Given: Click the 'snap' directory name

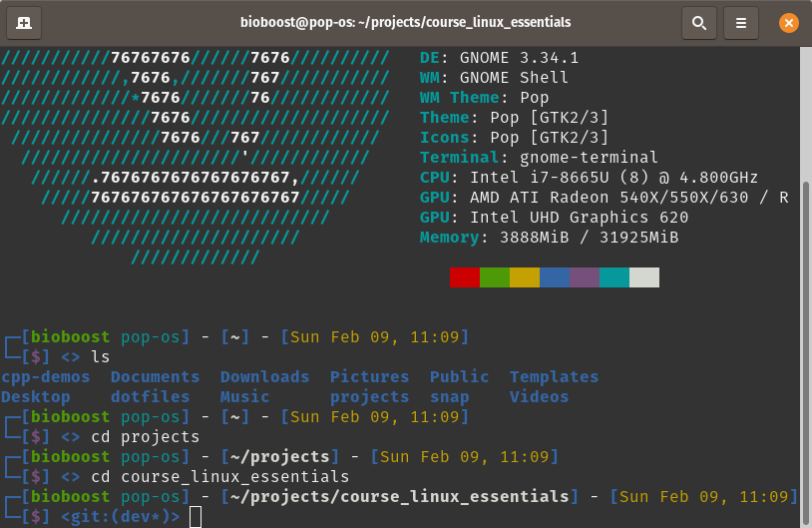Looking at the screenshot, I should (x=450, y=398).
